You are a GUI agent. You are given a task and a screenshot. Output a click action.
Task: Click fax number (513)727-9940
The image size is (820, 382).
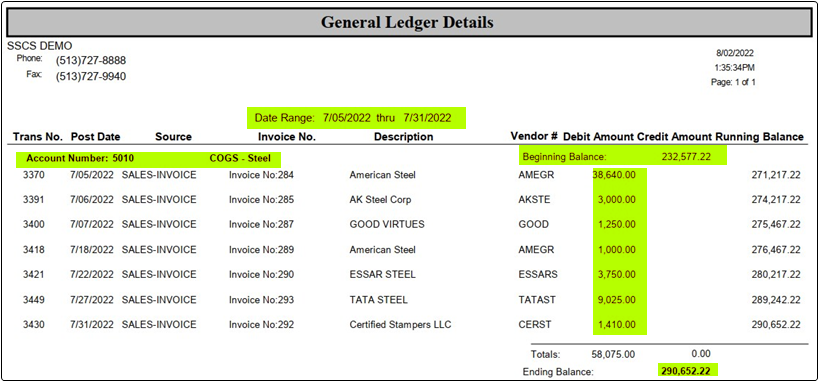[91, 77]
